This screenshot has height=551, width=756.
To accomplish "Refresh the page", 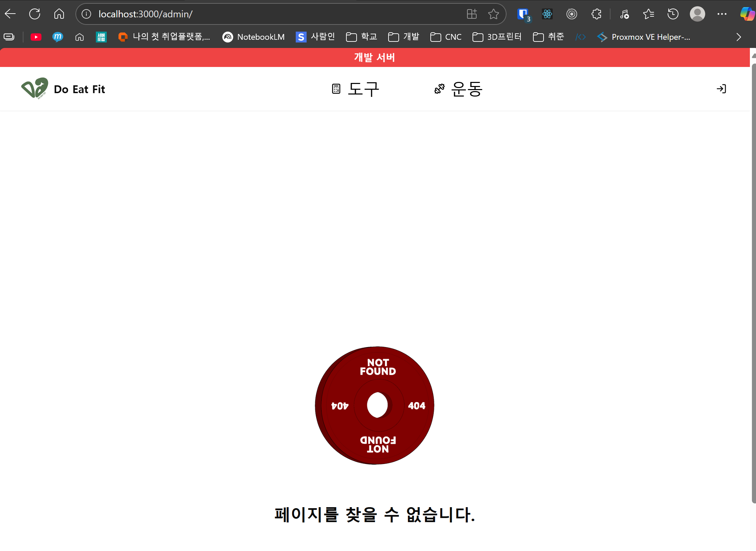I will pos(35,14).
